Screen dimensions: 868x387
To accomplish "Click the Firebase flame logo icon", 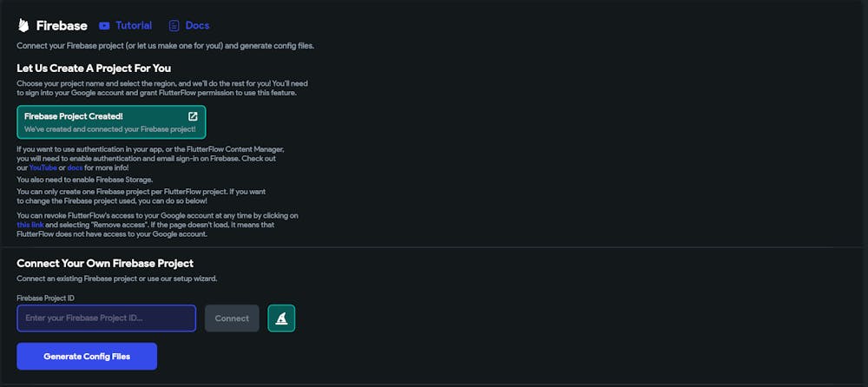I will click(23, 25).
